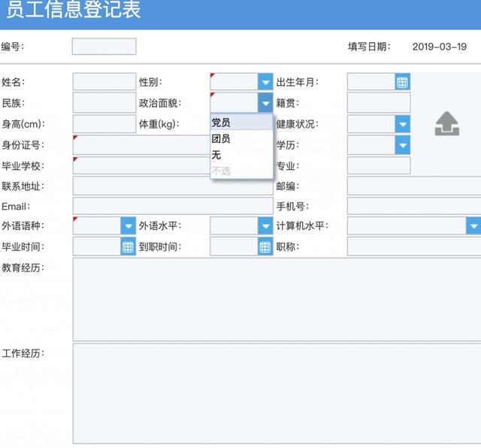
Task: Collapse the 政治面貌 dropdown arrow
Action: pos(265,103)
